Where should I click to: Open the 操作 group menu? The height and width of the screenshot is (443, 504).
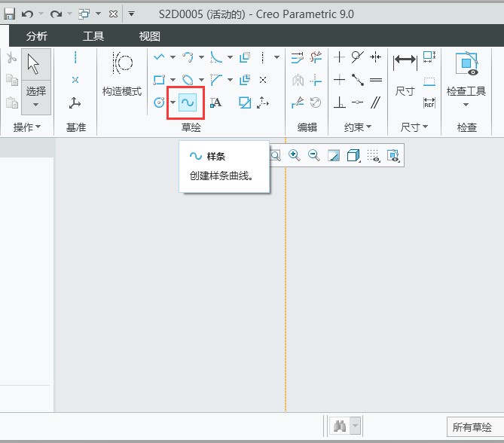(x=27, y=127)
